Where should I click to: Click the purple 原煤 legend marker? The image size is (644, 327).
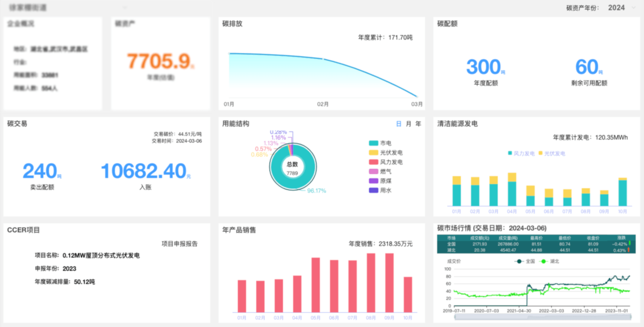[x=373, y=181]
